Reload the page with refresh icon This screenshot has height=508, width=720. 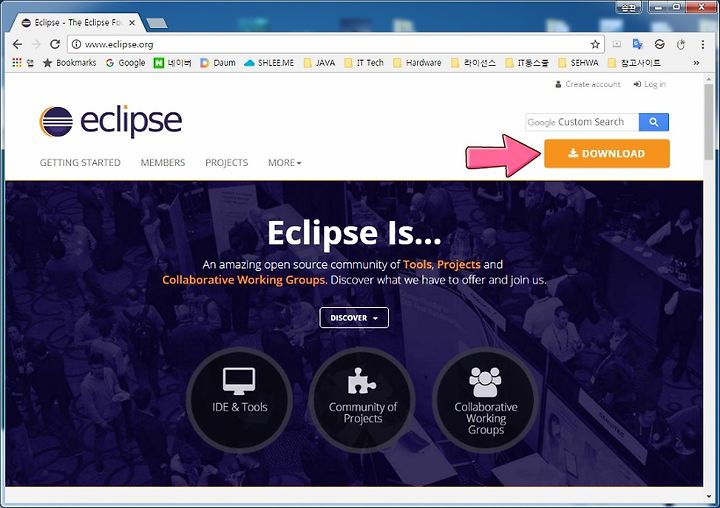click(55, 44)
